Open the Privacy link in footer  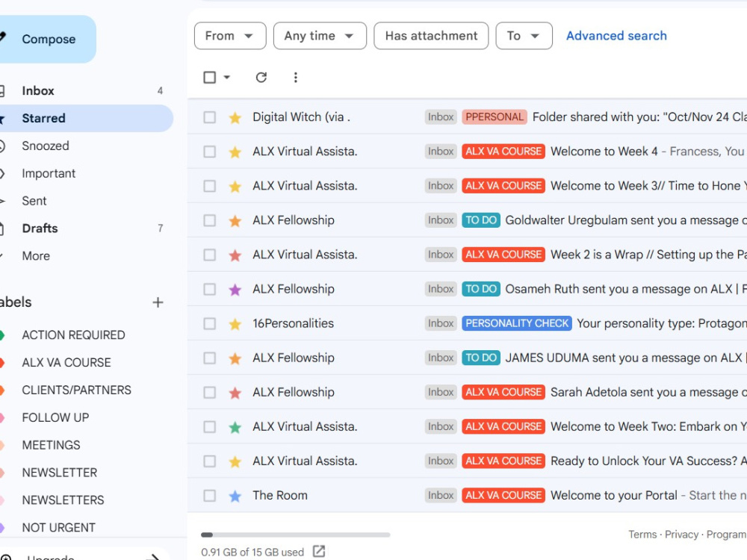coord(681,535)
